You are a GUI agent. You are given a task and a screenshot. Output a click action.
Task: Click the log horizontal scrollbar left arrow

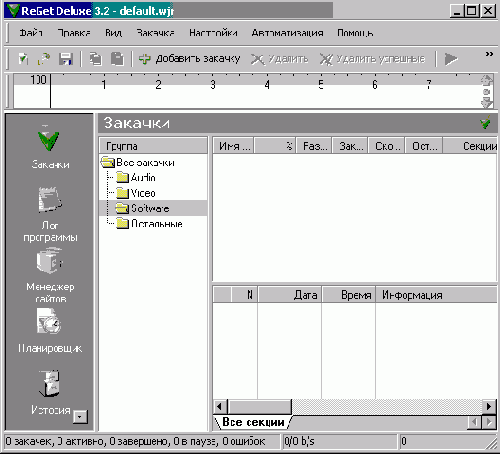click(219, 407)
